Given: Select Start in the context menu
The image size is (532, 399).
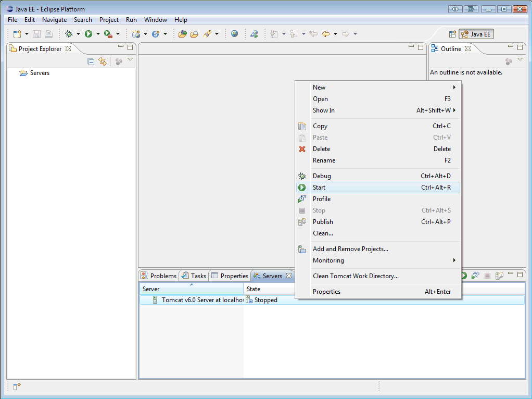Looking at the screenshot, I should pos(378,188).
